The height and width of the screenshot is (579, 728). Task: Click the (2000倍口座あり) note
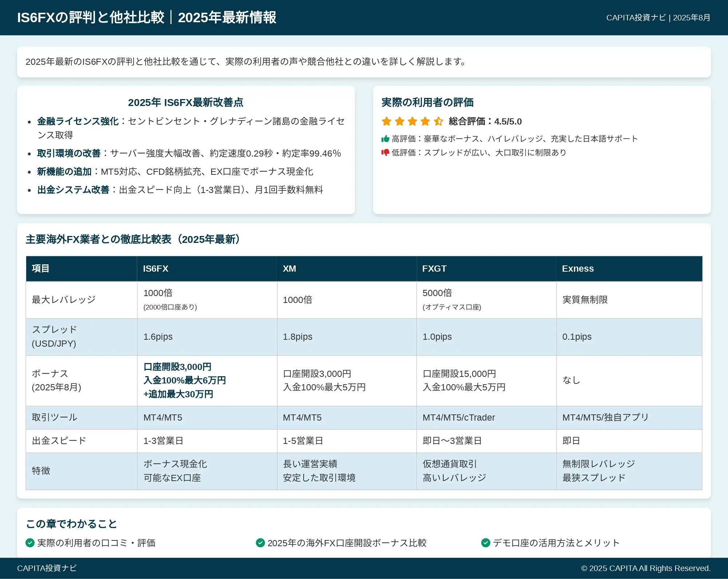[170, 307]
